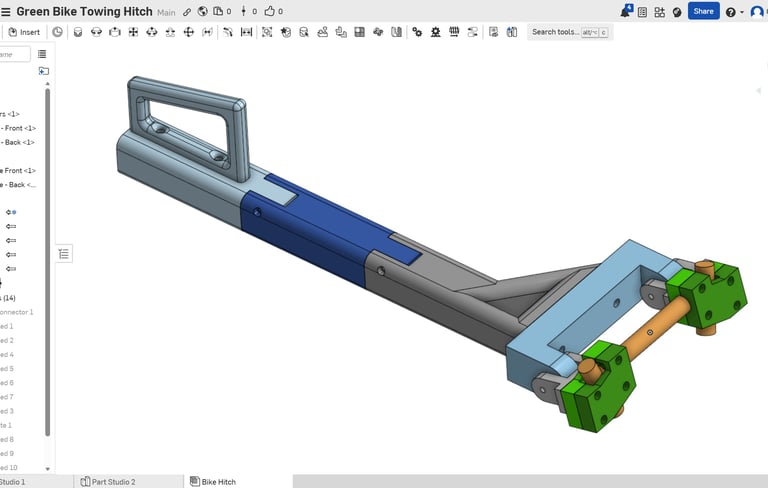This screenshot has width=768, height=488.
Task: Select the Tangent mate tool
Action: pos(228,32)
